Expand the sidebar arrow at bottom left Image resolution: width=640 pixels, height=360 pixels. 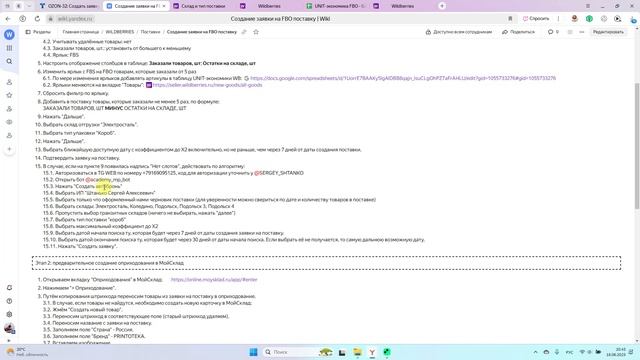click(9, 340)
